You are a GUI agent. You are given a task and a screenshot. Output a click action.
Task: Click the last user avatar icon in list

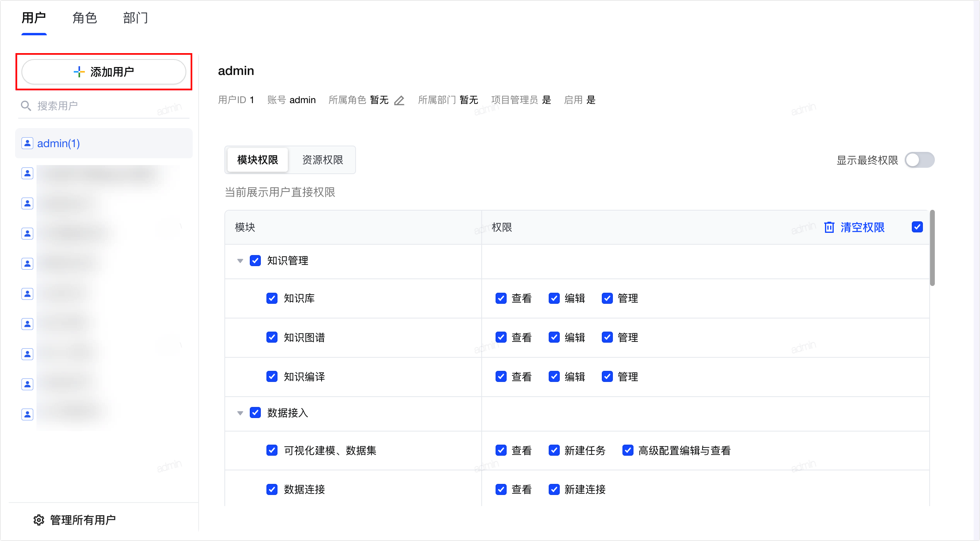click(27, 414)
